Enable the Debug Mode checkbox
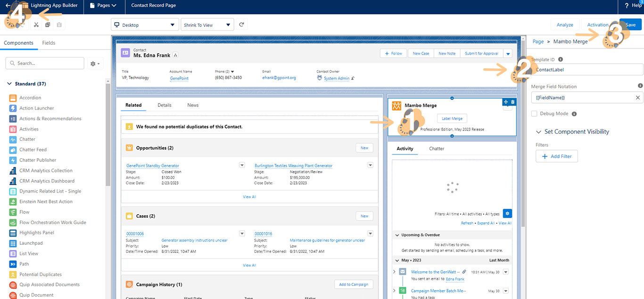Screen dimensions: 644x299 pyautogui.click(x=534, y=113)
